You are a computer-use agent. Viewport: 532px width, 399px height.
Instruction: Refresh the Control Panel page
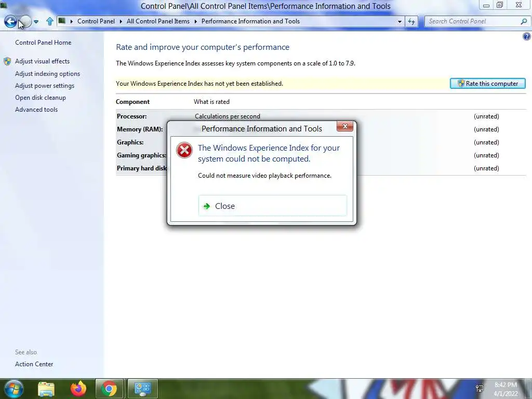tap(411, 21)
